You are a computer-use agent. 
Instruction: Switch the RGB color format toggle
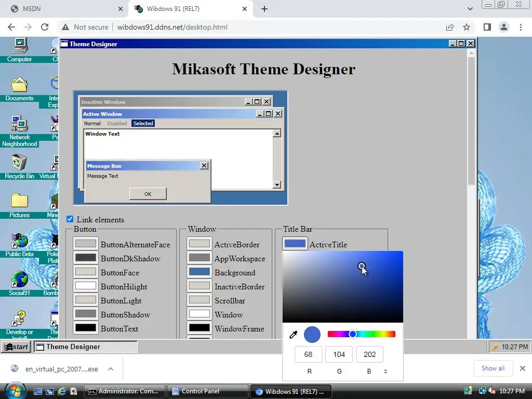[x=385, y=371]
